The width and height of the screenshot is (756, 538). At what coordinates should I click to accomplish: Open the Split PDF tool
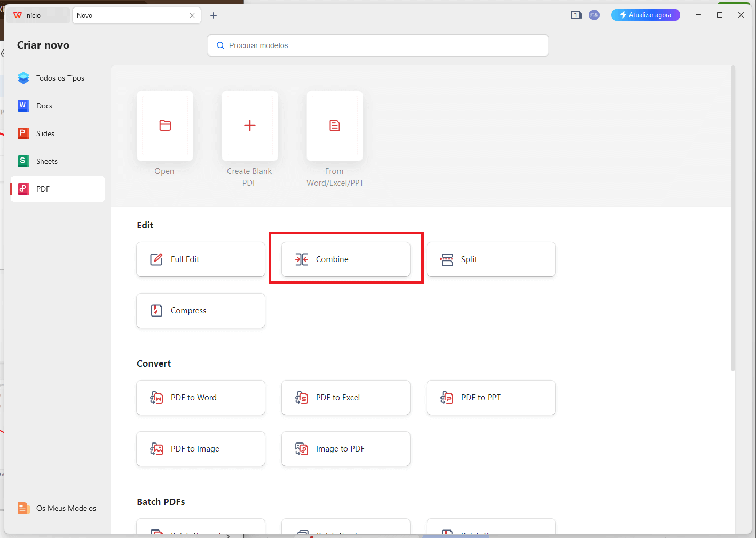tap(490, 259)
